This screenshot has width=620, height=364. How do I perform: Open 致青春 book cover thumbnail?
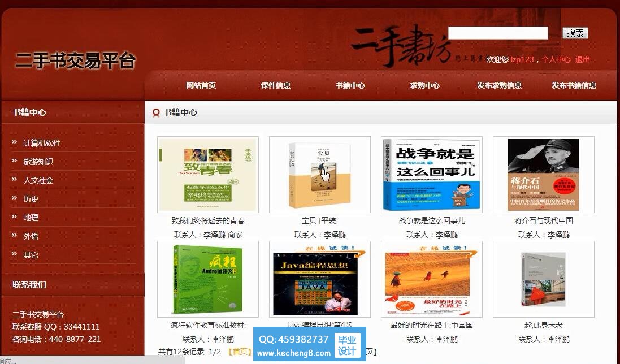coord(208,175)
